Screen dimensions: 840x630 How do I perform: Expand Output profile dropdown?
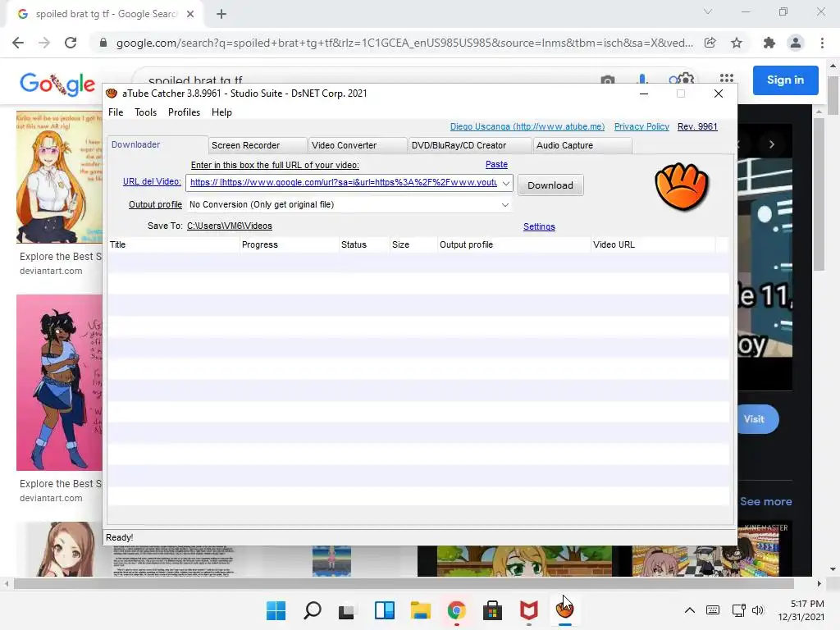pyautogui.click(x=504, y=205)
